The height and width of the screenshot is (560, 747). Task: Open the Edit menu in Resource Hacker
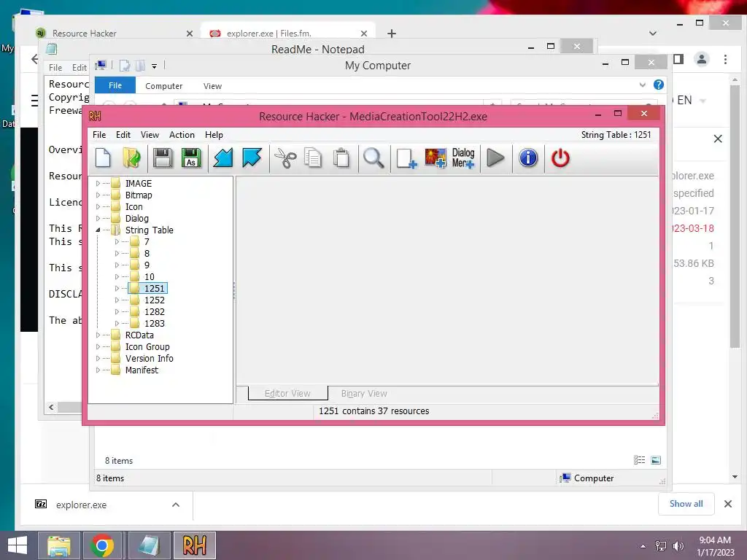coord(123,135)
